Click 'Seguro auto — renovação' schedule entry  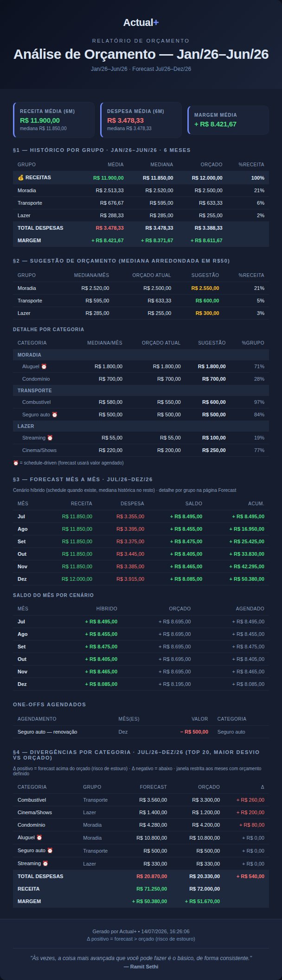coord(47,732)
